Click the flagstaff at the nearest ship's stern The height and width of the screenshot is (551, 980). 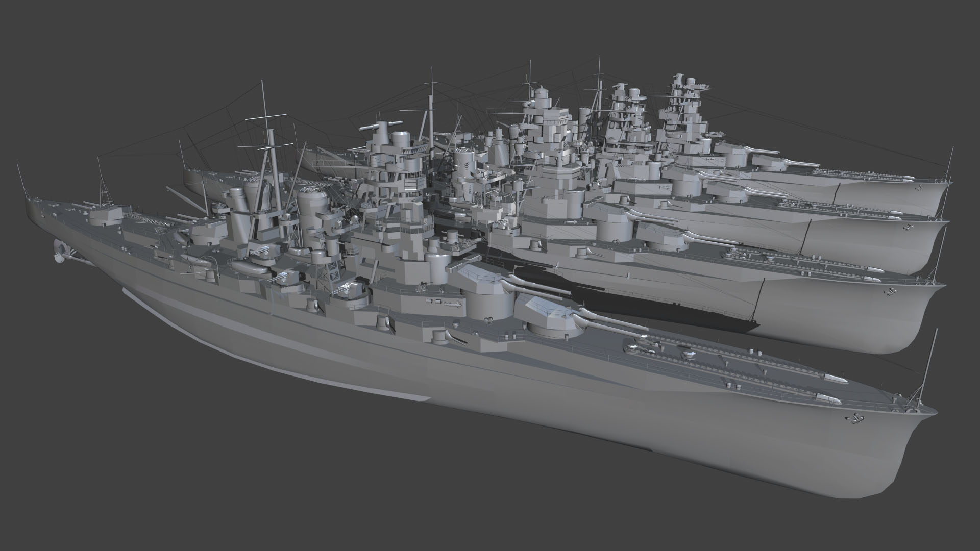tap(21, 181)
